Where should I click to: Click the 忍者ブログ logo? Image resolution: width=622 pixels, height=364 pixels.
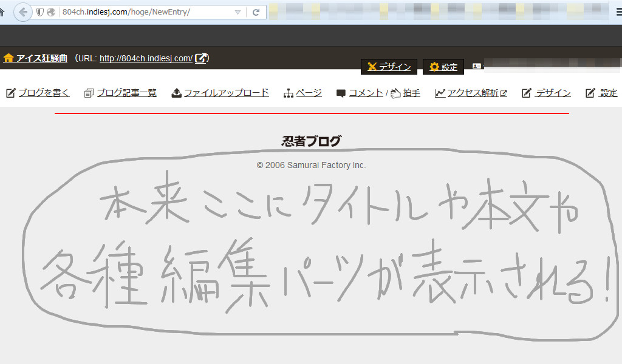coord(312,141)
